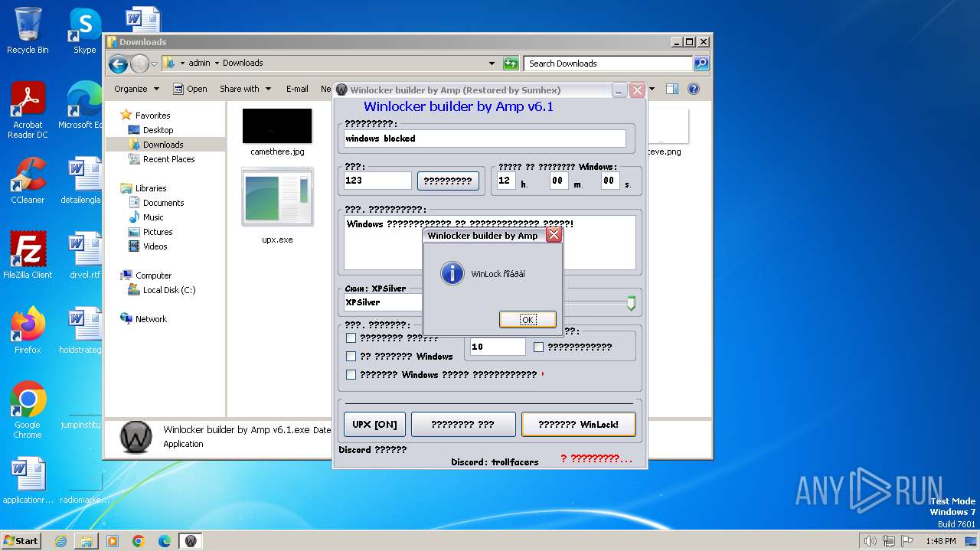Click the hours field showing 12
Viewport: 980px width, 551px height.
[506, 181]
